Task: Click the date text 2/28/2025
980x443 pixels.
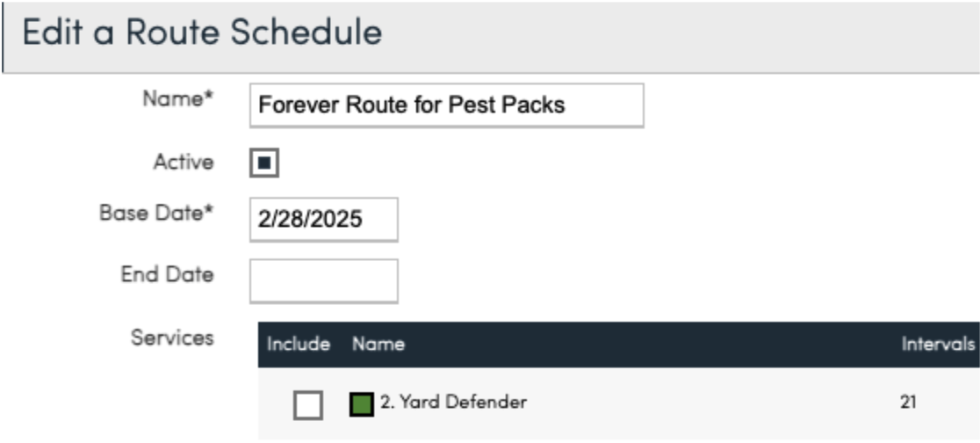Action: 308,220
